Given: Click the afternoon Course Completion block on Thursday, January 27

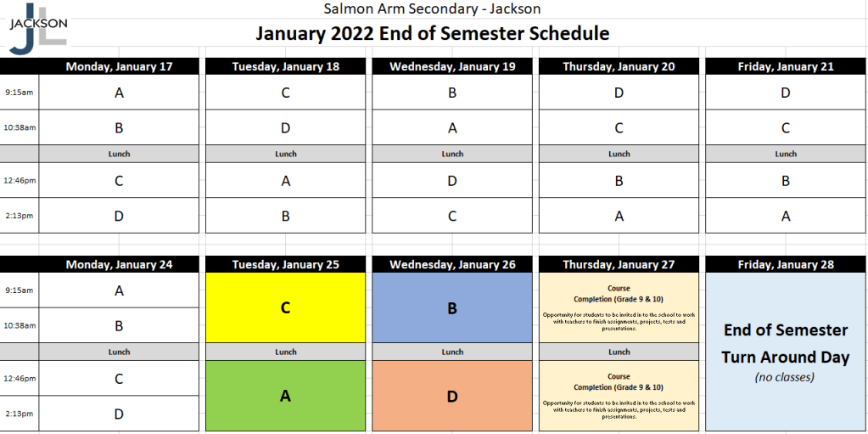Looking at the screenshot, I should click(619, 396).
